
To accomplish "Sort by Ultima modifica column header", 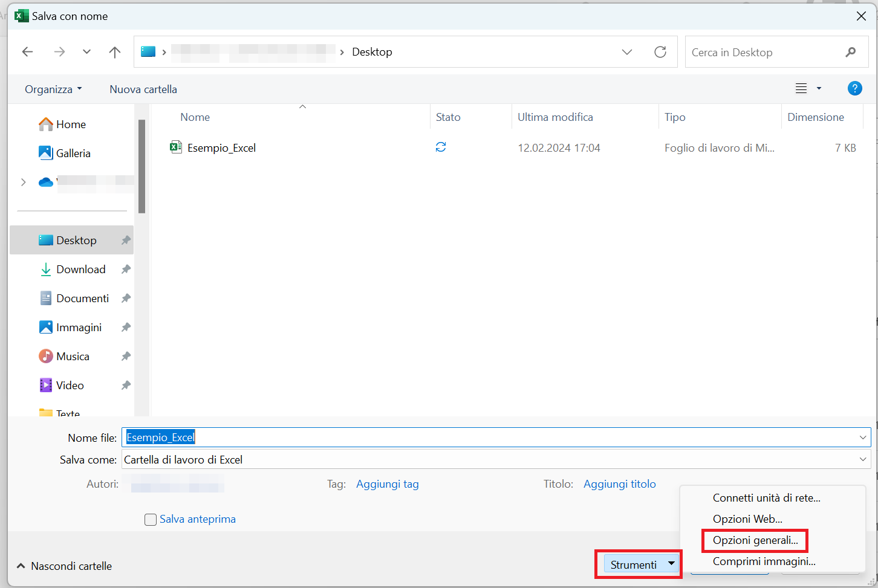I will point(555,117).
